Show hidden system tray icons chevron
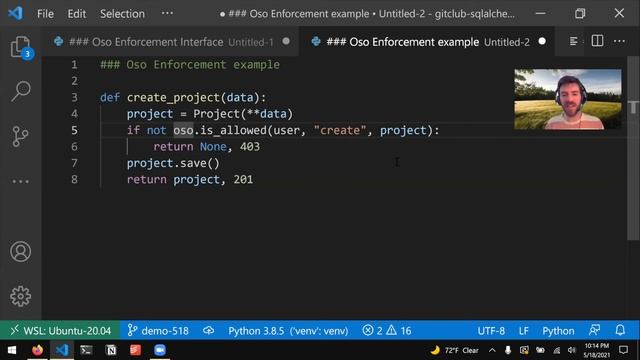 [x=492, y=350]
